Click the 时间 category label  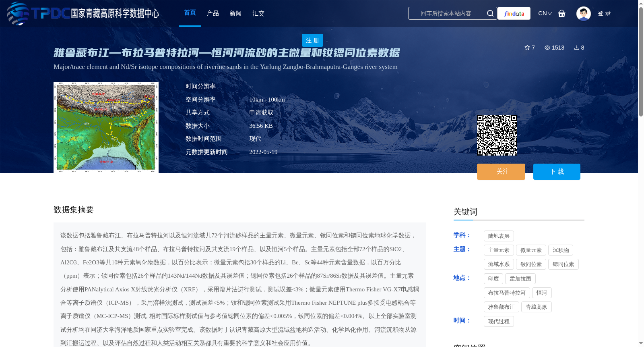coord(462,321)
